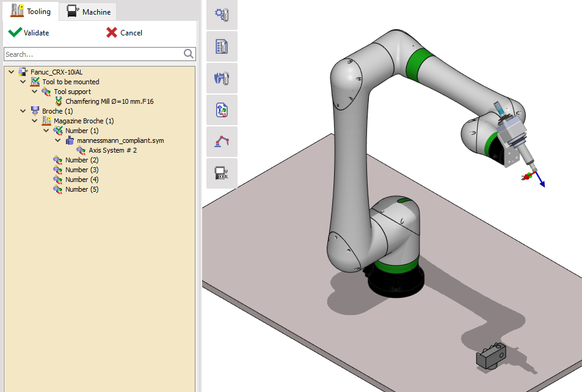Click the tool file import/export icon
Image resolution: width=582 pixels, height=392 pixels.
(221, 110)
